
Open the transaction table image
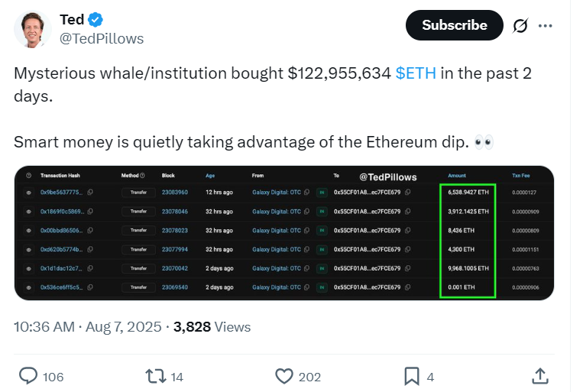coord(283,232)
